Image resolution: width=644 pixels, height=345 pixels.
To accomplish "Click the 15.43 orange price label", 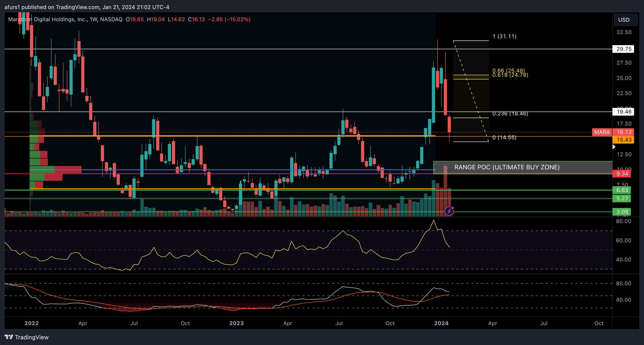I will tap(623, 140).
